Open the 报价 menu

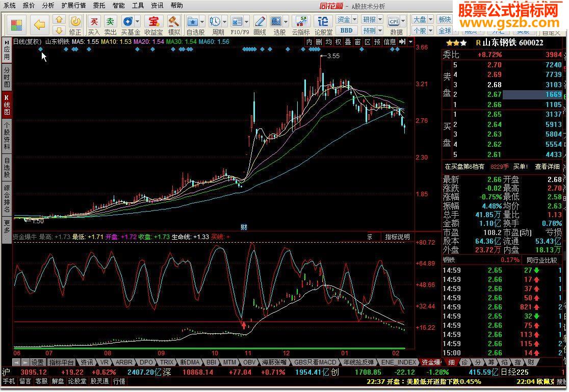tap(29, 6)
